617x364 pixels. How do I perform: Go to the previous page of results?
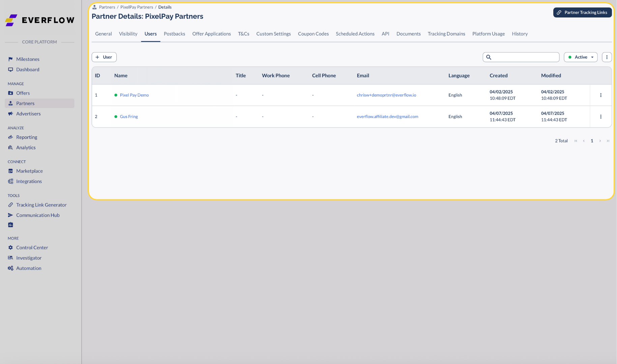(584, 141)
